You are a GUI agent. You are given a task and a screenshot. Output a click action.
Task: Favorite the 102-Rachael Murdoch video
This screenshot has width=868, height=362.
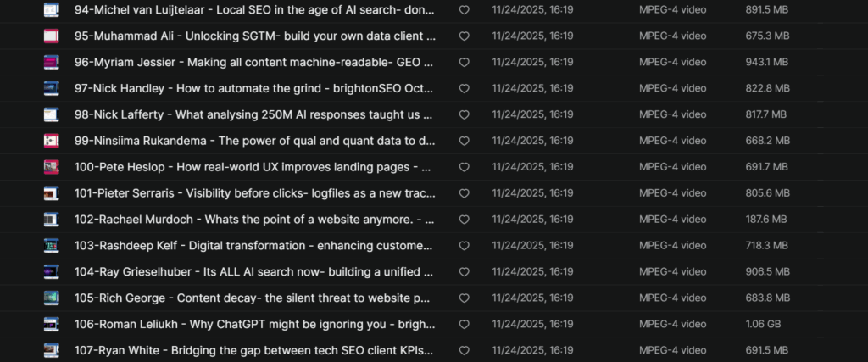pyautogui.click(x=464, y=220)
